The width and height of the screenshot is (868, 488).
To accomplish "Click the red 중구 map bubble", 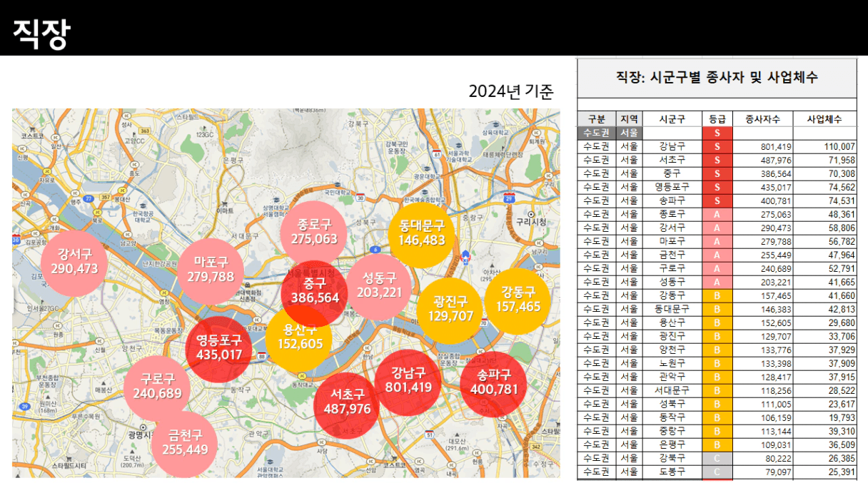I will click(314, 293).
